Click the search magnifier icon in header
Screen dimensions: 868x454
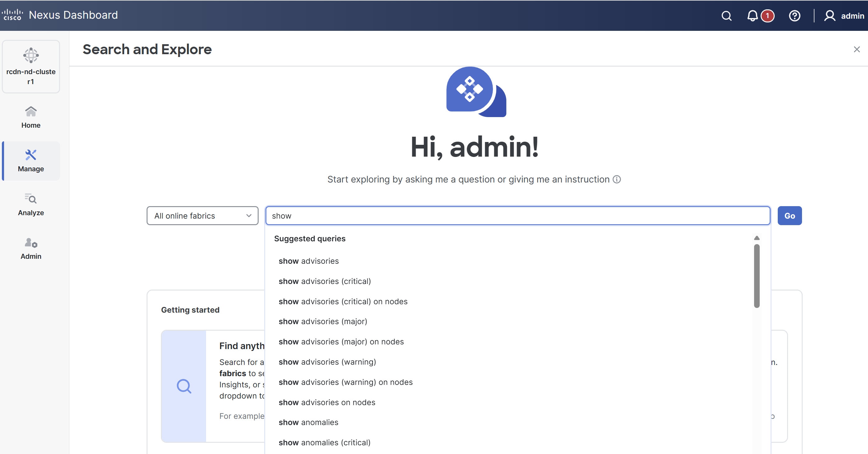click(x=726, y=16)
